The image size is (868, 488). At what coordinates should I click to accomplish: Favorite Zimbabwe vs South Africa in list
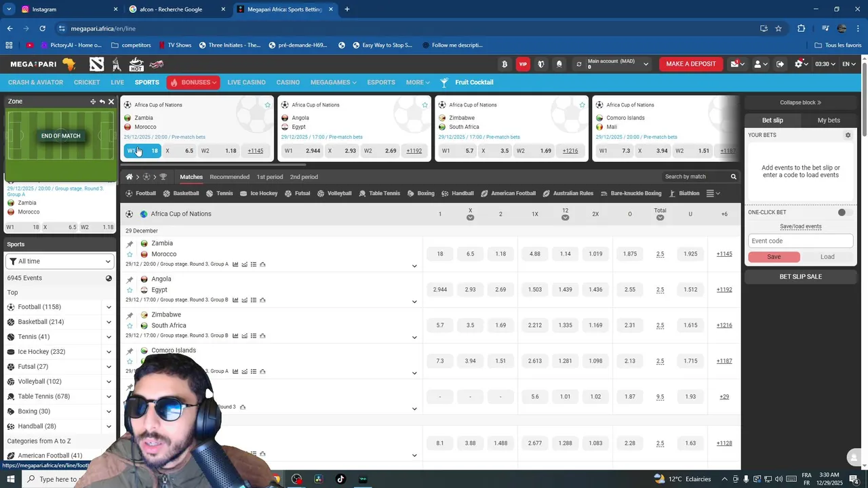pos(130,326)
